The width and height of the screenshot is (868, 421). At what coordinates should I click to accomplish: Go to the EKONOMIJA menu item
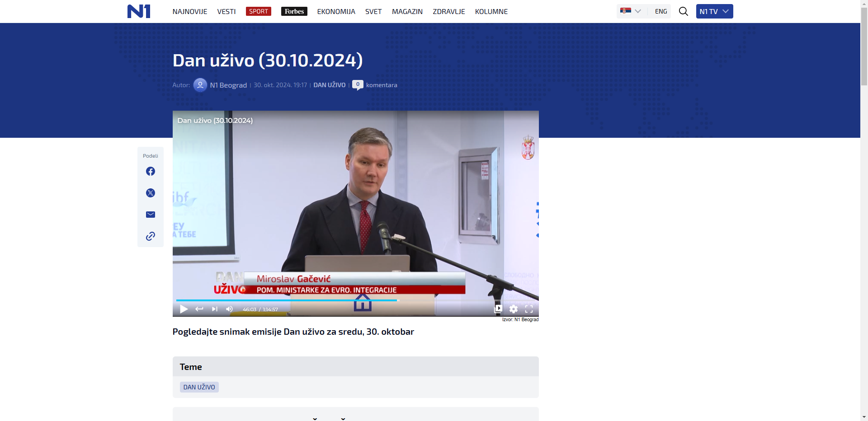pyautogui.click(x=336, y=11)
